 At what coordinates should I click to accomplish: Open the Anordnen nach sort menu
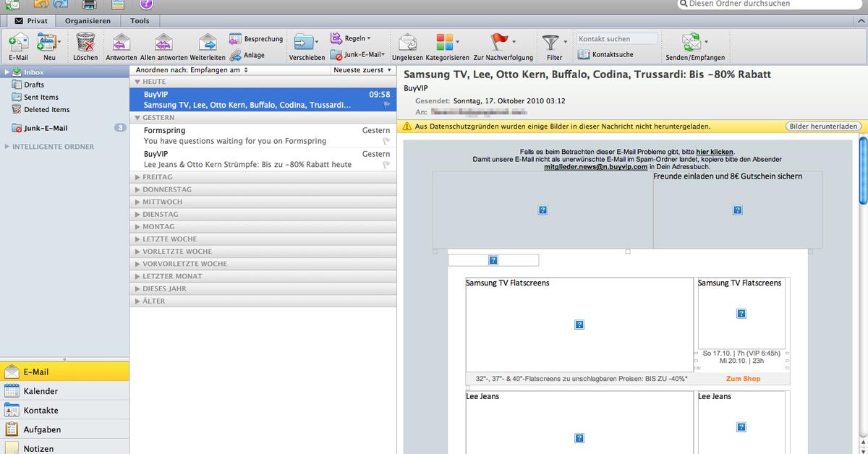click(192, 70)
